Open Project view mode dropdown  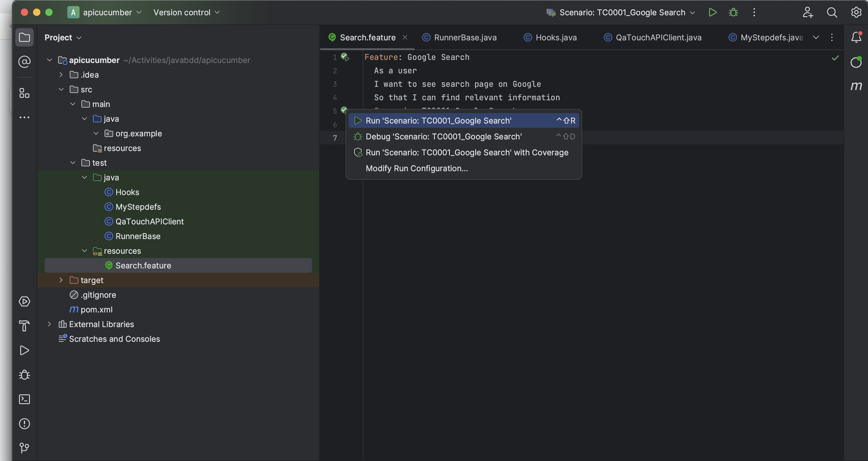pos(63,37)
